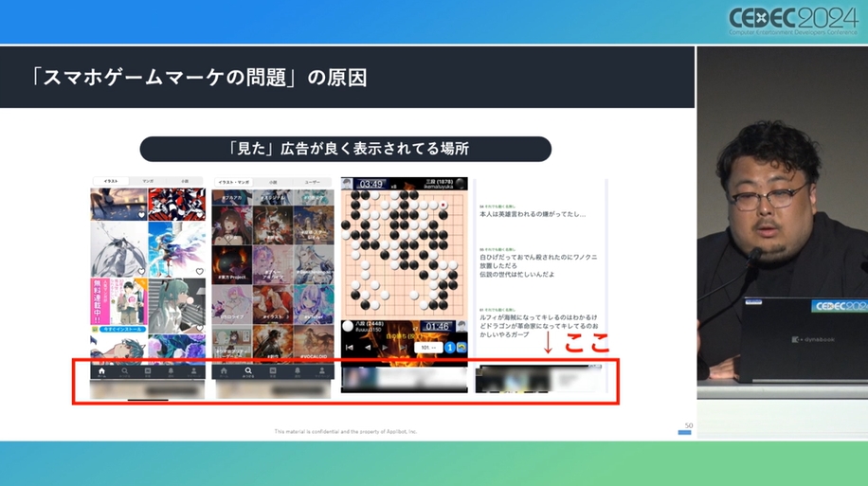
Task: Tap the white stone icon beside the bottom player name
Action: [348, 326]
